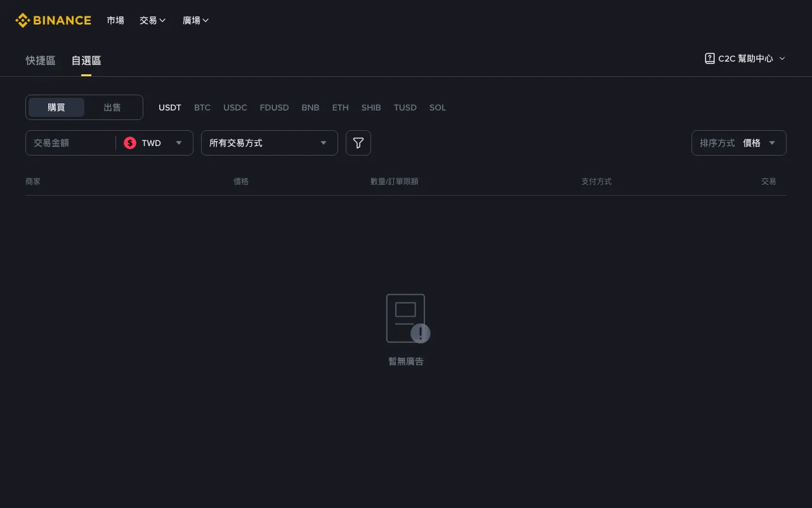Image resolution: width=812 pixels, height=508 pixels.
Task: Select the TUSD coin tab
Action: point(405,107)
